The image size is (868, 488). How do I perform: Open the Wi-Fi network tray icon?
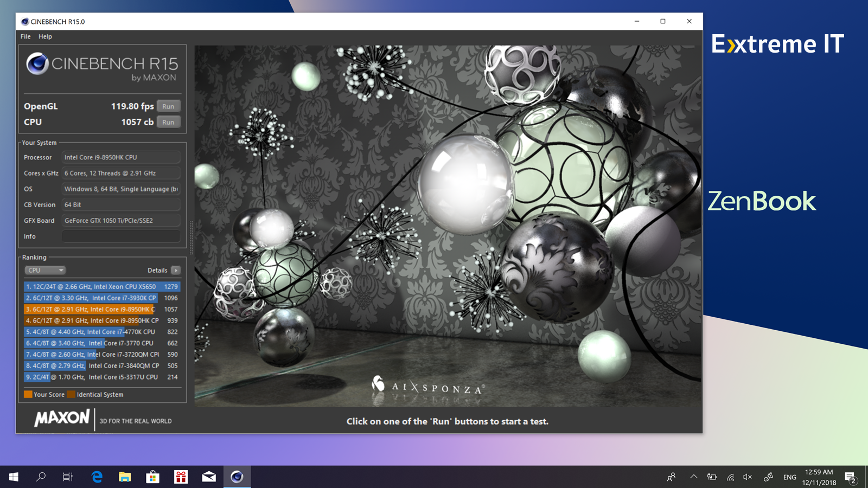(x=731, y=477)
